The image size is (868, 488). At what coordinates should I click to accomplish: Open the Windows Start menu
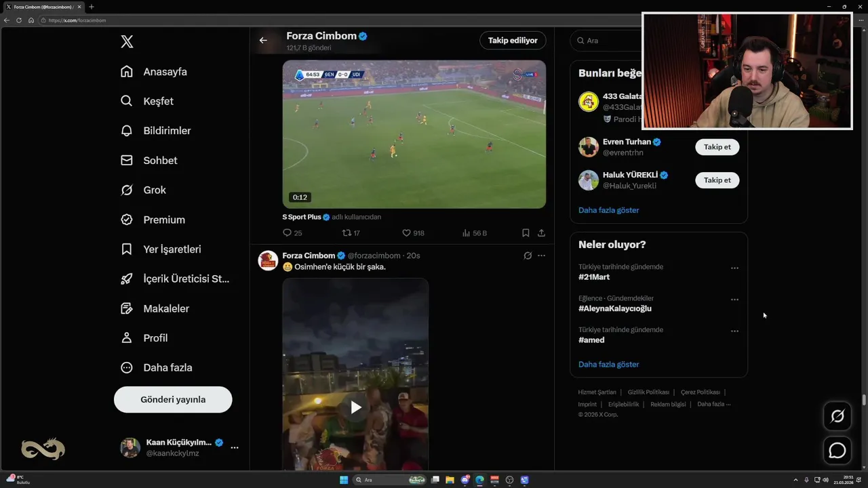(x=344, y=480)
